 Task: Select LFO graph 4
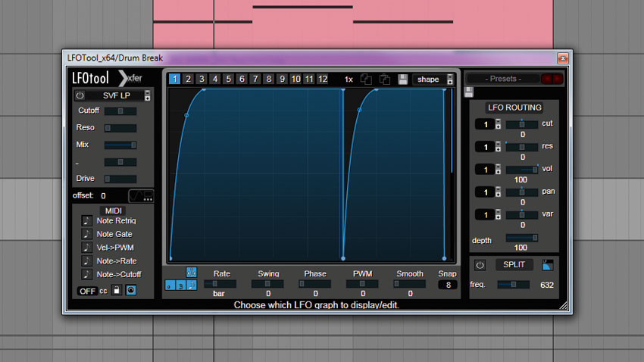[215, 79]
